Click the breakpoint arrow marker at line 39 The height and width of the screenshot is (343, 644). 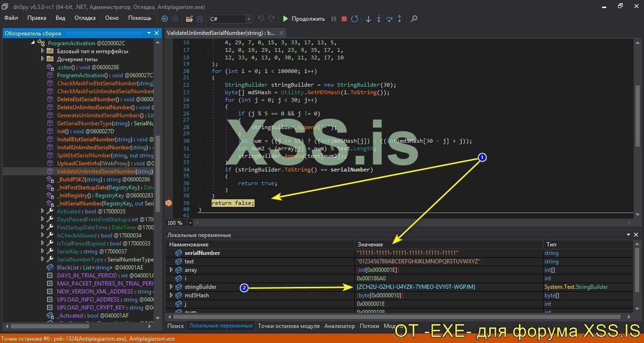pos(169,203)
